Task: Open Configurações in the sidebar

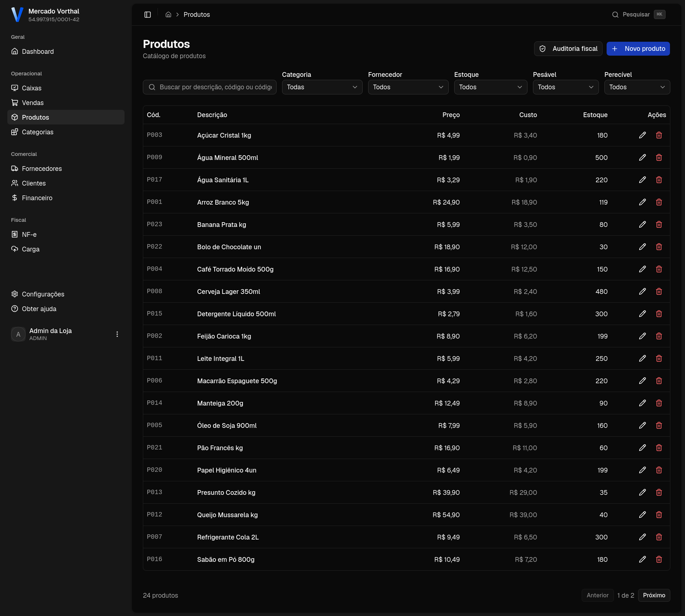Action: (x=66, y=294)
